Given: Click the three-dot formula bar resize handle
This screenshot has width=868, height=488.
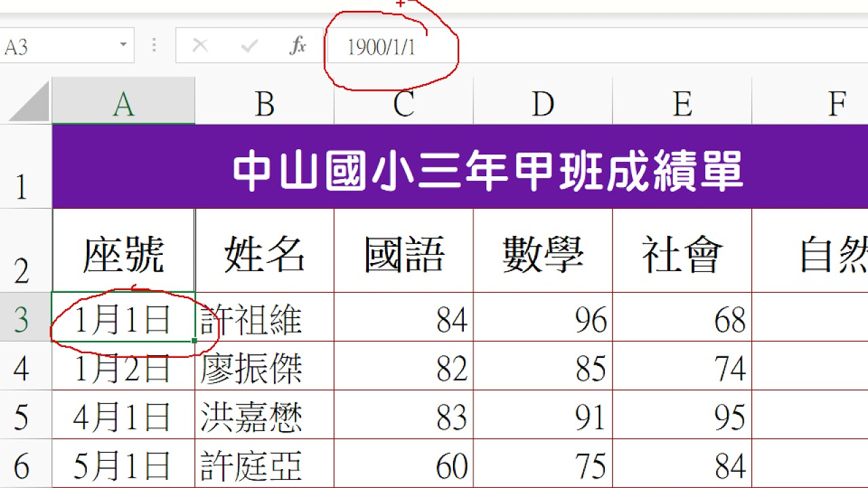Looking at the screenshot, I should point(155,45).
